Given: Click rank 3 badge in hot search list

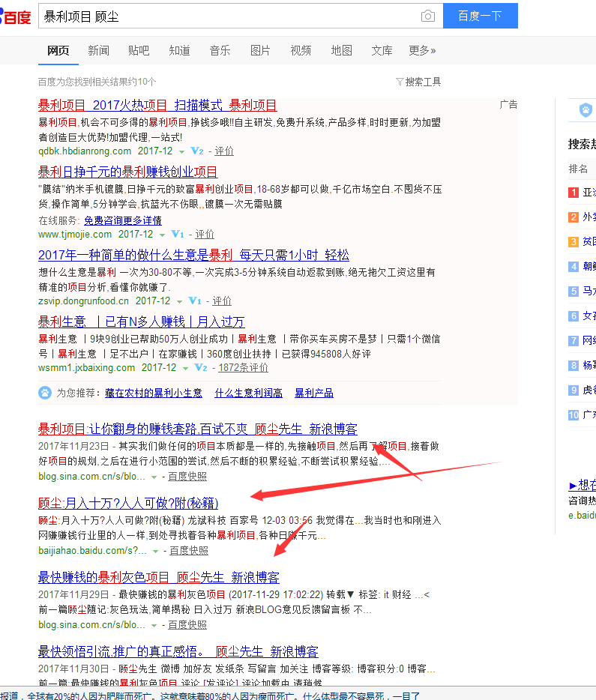Looking at the screenshot, I should coord(574,242).
